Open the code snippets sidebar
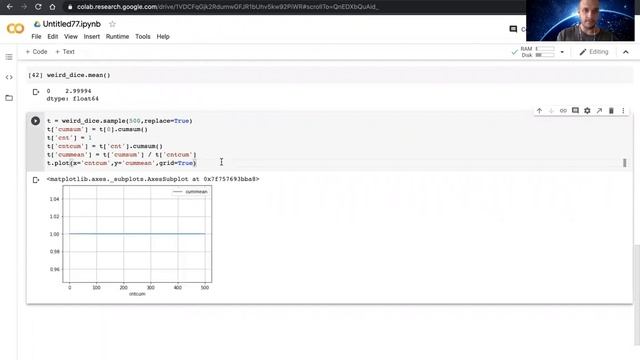640x360 pixels. 9,77
